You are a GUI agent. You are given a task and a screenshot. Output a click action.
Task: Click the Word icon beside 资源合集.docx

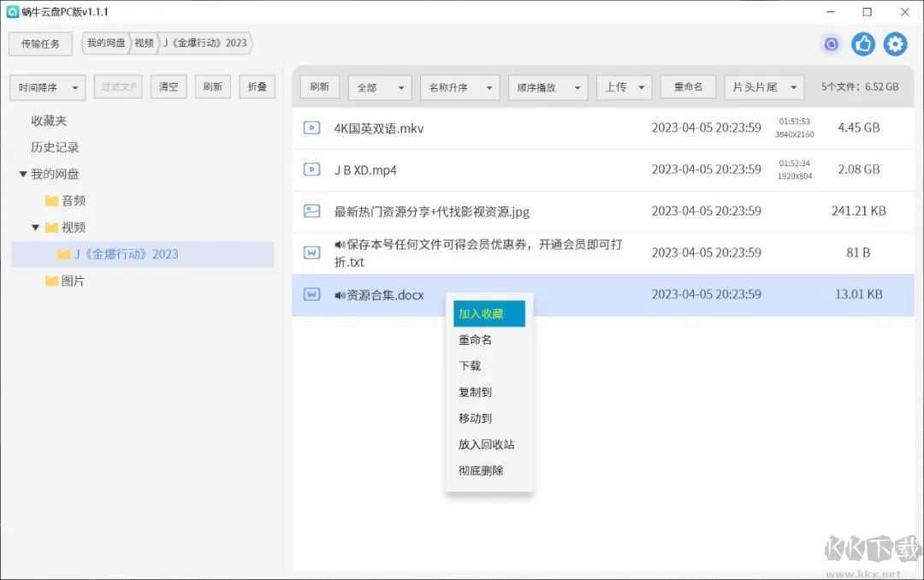coord(311,294)
